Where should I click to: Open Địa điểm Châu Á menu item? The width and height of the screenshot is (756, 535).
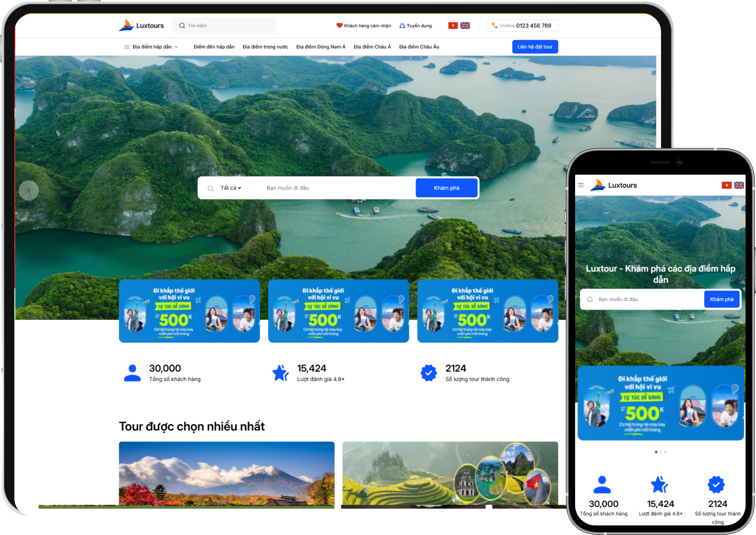pyautogui.click(x=372, y=47)
